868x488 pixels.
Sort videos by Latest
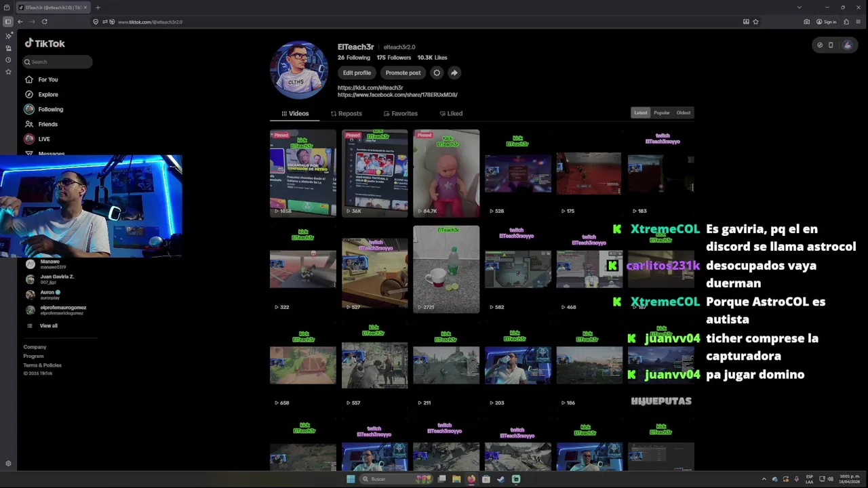[641, 113]
